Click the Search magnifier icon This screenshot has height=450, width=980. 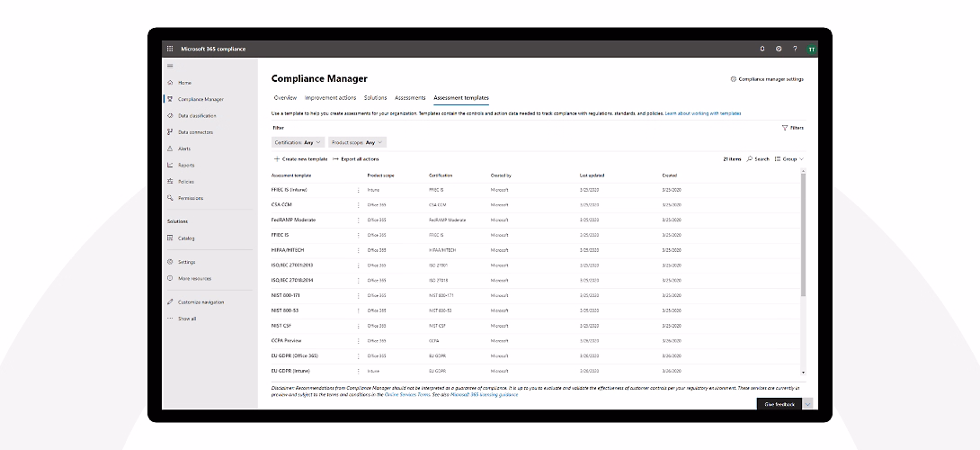coord(750,159)
